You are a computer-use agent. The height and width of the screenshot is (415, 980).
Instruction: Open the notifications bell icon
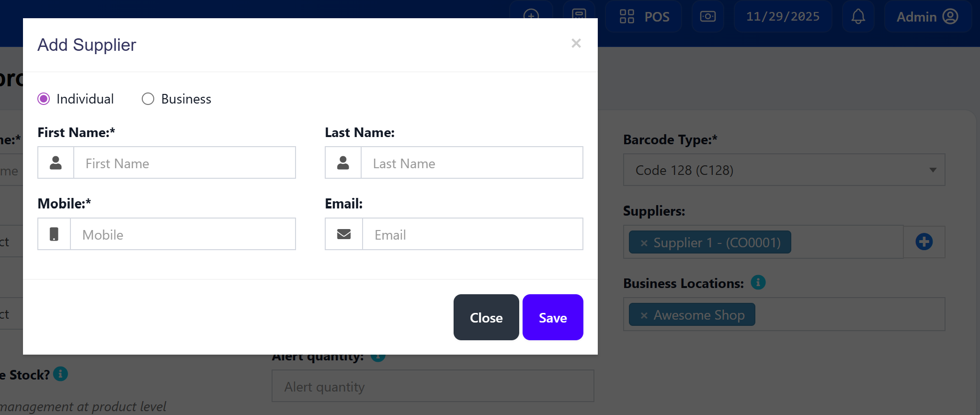click(x=858, y=16)
